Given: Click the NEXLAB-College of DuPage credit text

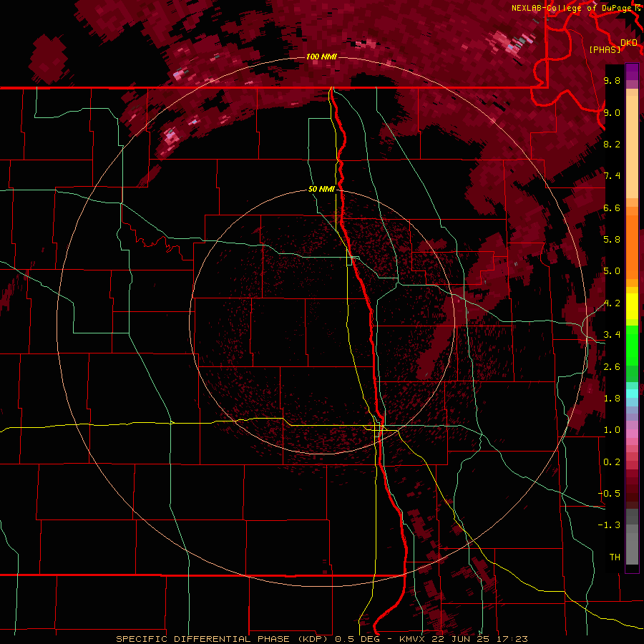Looking at the screenshot, I should [x=572, y=8].
